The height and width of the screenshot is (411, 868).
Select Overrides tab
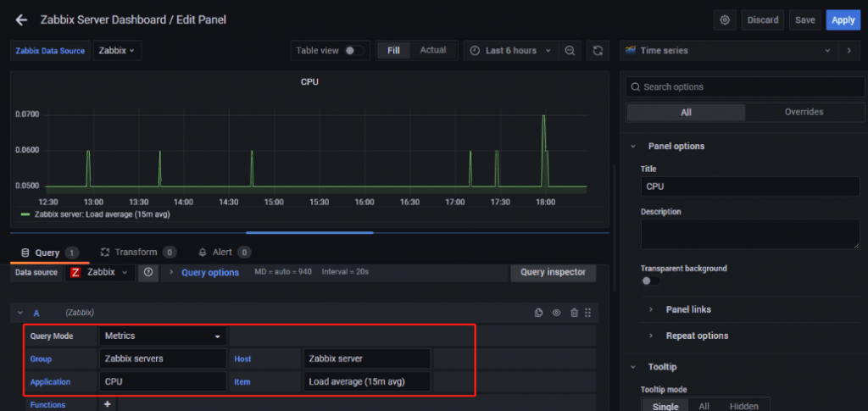pos(804,112)
